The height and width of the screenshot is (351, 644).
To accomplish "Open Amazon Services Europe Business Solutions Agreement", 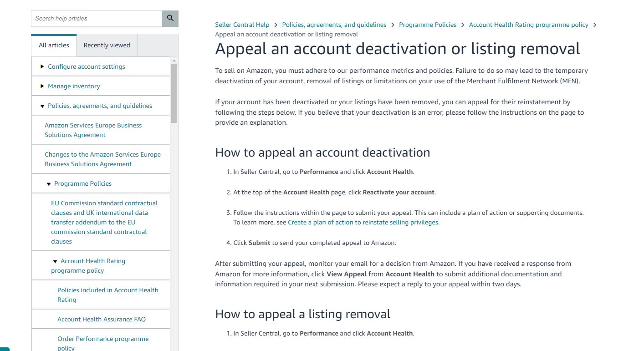I will click(93, 130).
